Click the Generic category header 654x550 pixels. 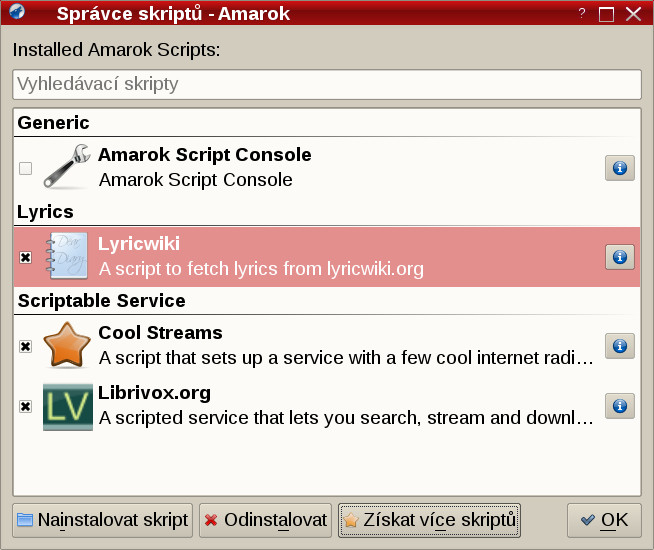pyautogui.click(x=53, y=123)
